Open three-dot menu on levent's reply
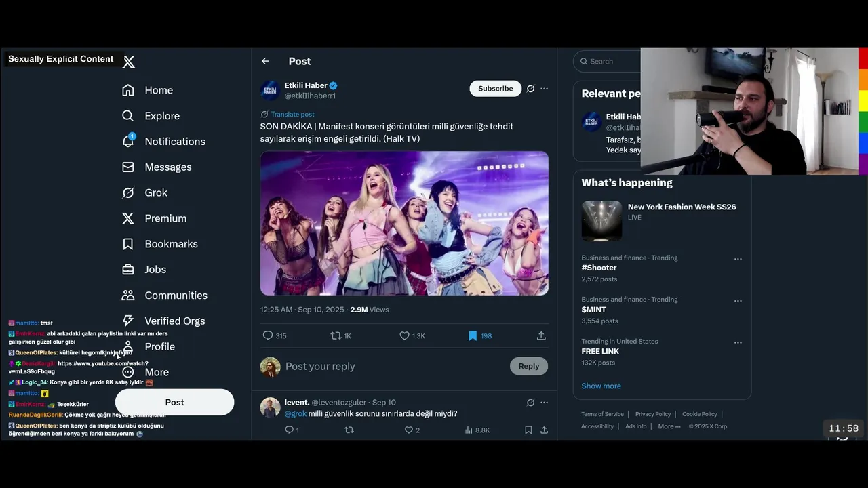Viewport: 868px width, 488px height. [x=544, y=403]
